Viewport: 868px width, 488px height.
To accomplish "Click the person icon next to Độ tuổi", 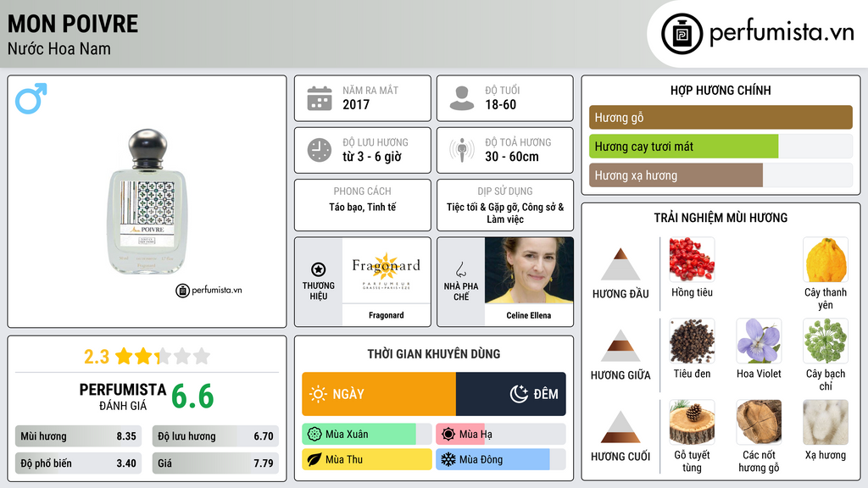I will (462, 98).
